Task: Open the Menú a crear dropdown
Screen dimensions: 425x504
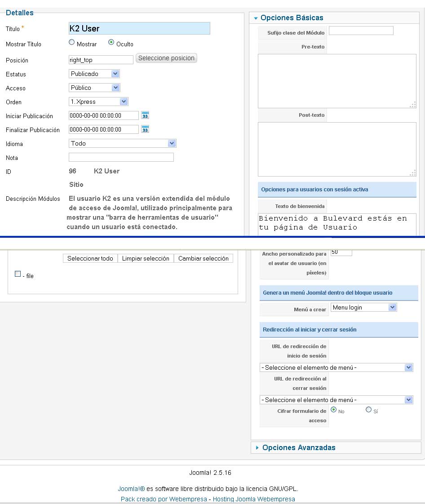Action: tap(363, 307)
